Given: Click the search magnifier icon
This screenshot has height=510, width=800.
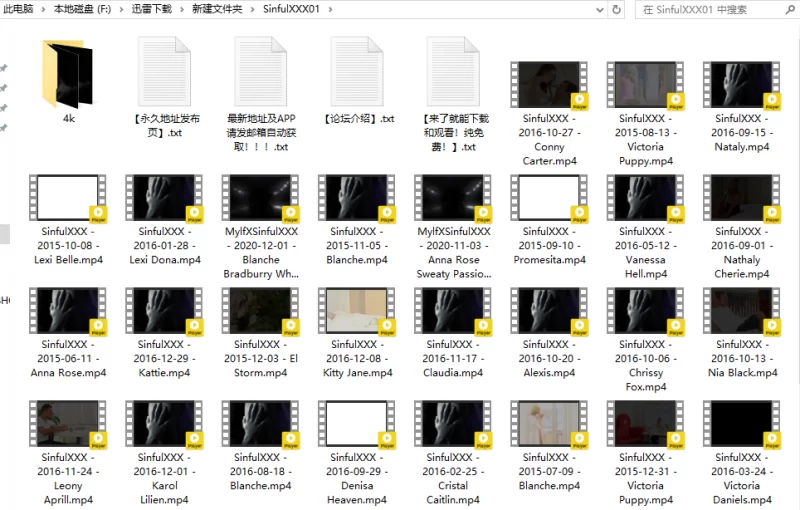Looking at the screenshot, I should 790,9.
